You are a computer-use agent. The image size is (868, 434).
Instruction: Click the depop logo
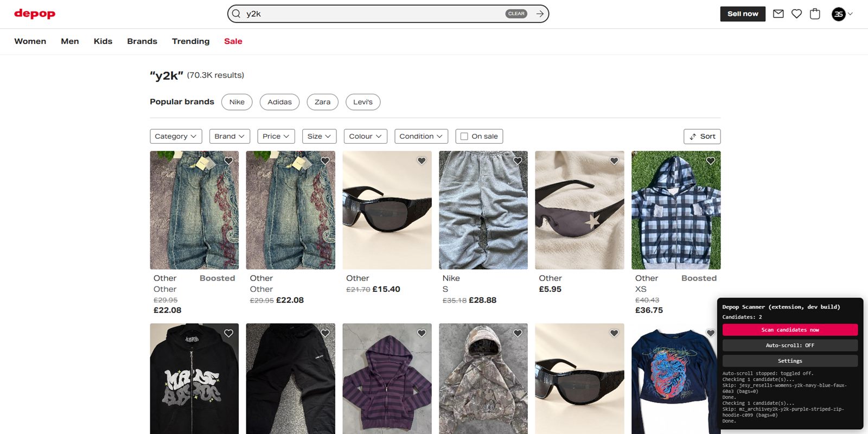(35, 14)
